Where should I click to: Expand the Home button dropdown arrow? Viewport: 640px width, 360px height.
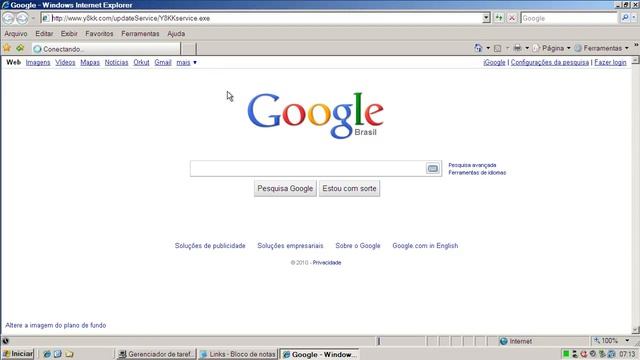coord(488,48)
